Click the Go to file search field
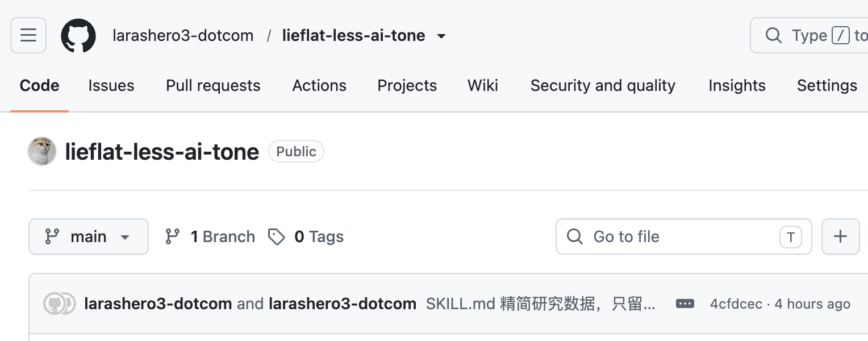Screen dimensions: 868x341 (684, 236)
